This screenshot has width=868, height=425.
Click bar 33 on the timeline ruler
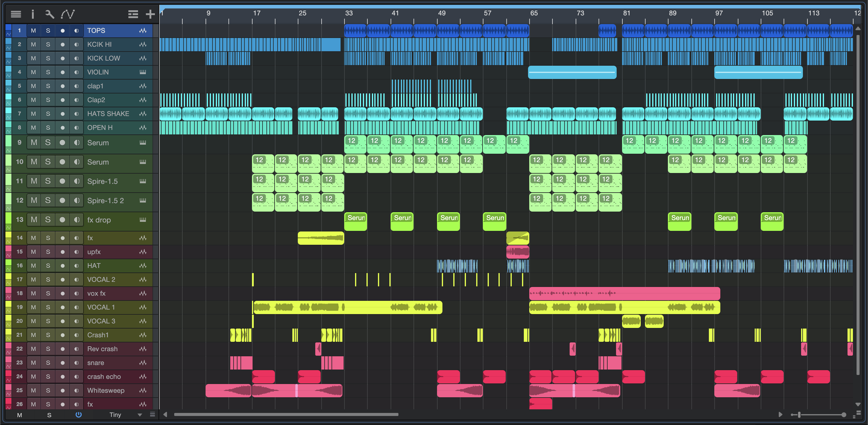pyautogui.click(x=348, y=14)
